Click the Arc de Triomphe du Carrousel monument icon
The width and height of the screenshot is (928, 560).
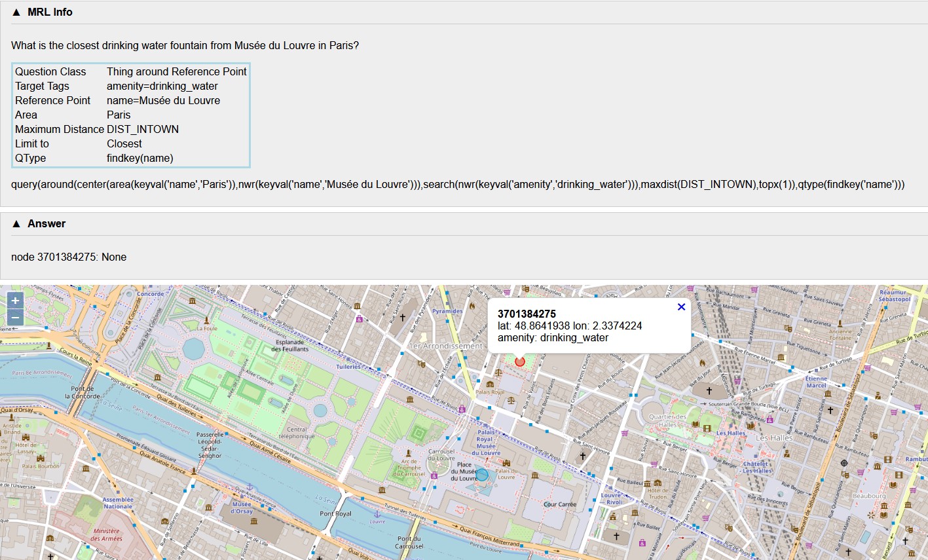pyautogui.click(x=408, y=453)
